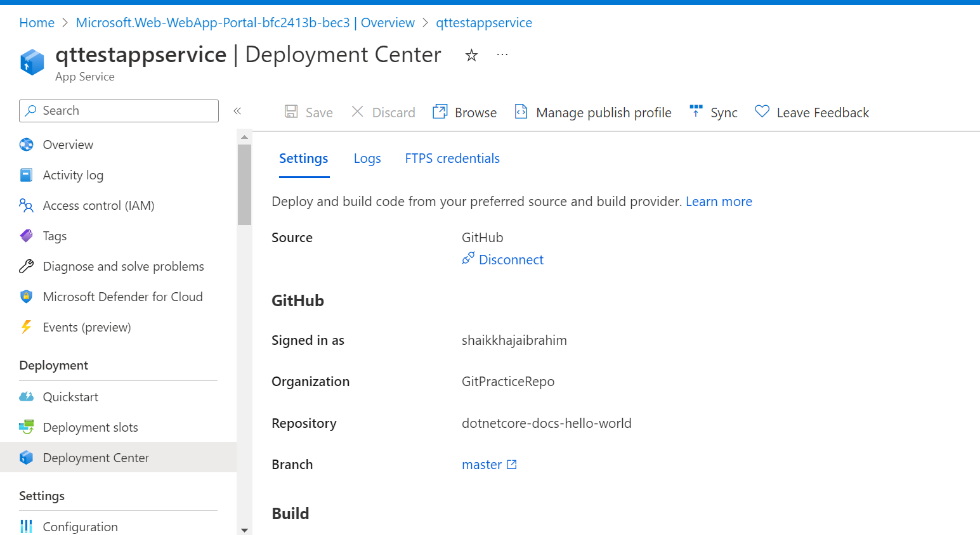This screenshot has width=980, height=535.
Task: Open the master branch link
Action: point(481,465)
